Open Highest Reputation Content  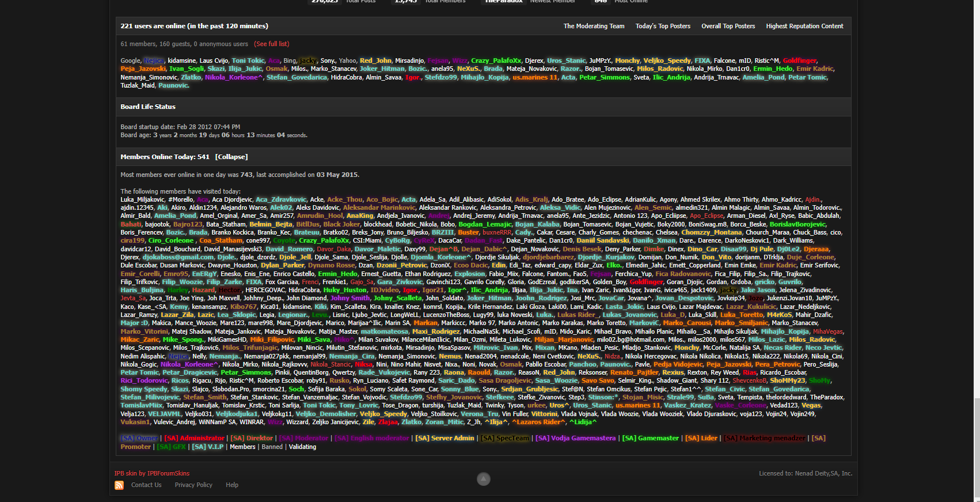tap(804, 26)
